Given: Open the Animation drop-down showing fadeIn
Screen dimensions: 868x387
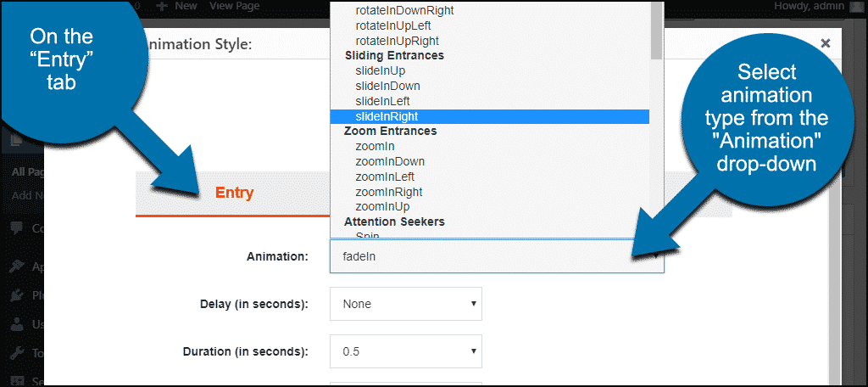Looking at the screenshot, I should tap(497, 256).
